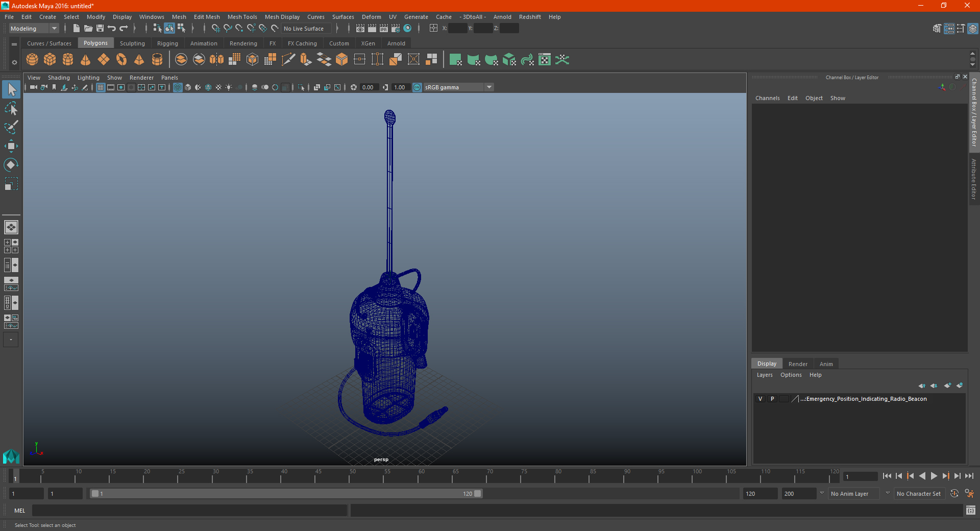The image size is (980, 531).
Task: Open the Mesh Tools menu
Action: tap(242, 17)
